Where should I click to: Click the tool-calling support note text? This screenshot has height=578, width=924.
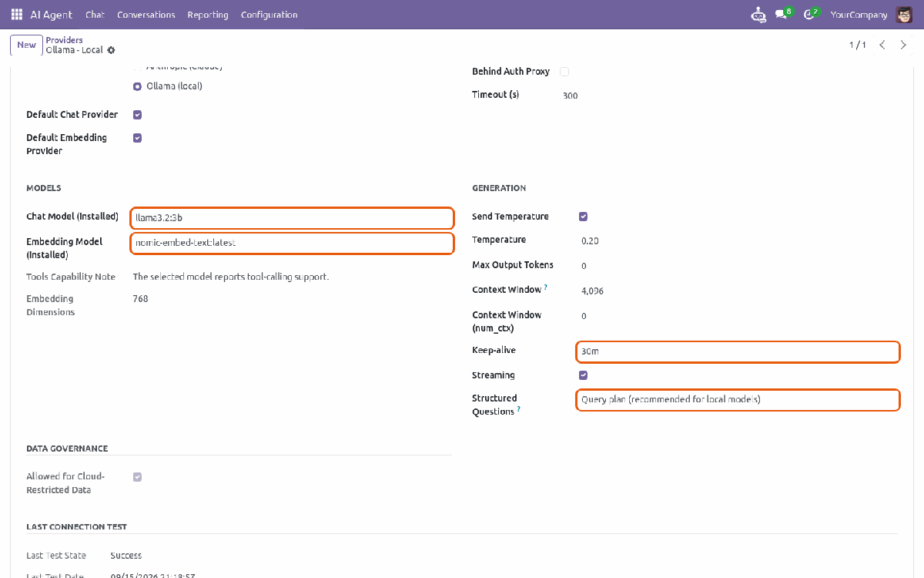point(231,277)
